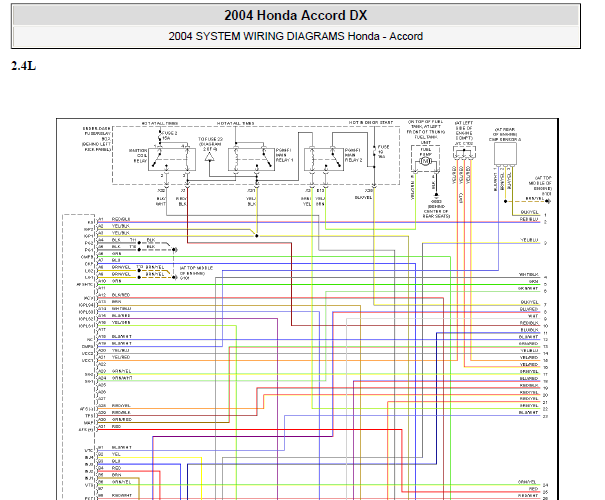Click the '2004 Honda Accord DX' title
Viewport: 605px width, 500px height.
click(x=296, y=15)
